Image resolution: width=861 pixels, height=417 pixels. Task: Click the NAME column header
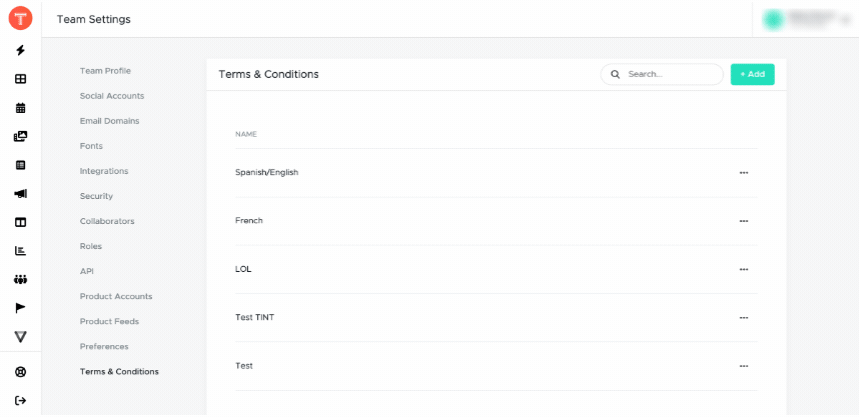pyautogui.click(x=246, y=134)
